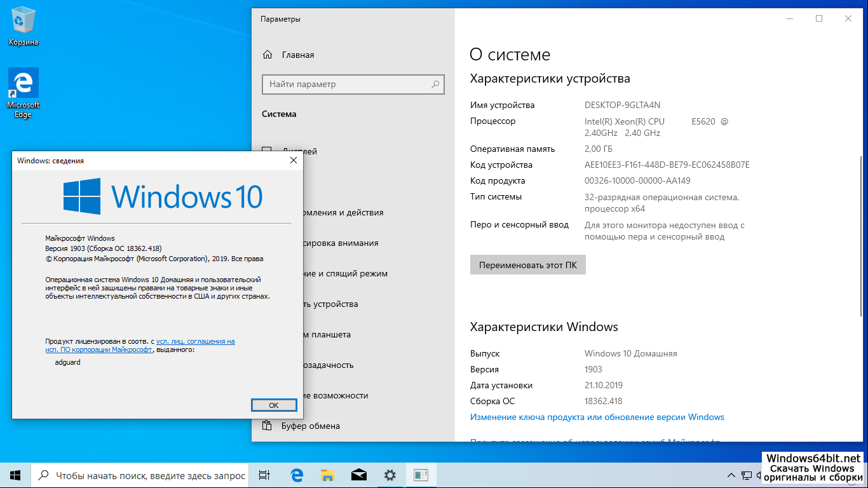
Task: Click OK in Windows: сведения dialog
Action: 274,405
